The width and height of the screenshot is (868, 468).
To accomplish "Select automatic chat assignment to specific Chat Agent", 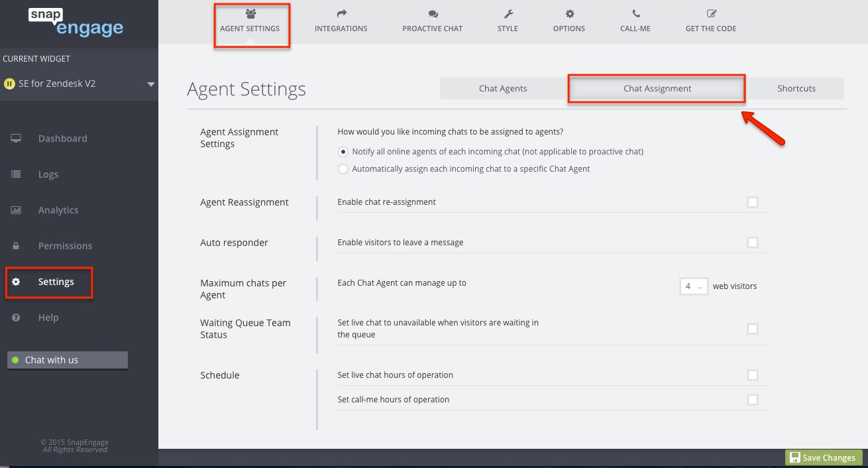I will coord(343,169).
